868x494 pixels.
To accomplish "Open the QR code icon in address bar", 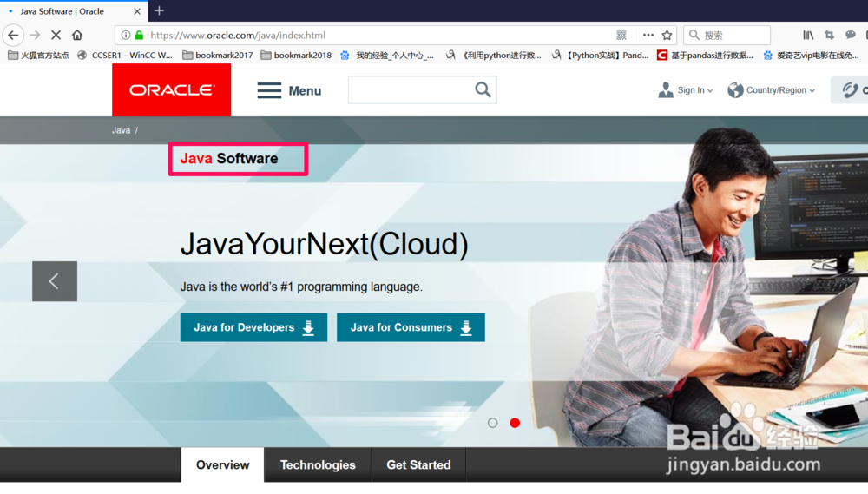I will 621,36.
